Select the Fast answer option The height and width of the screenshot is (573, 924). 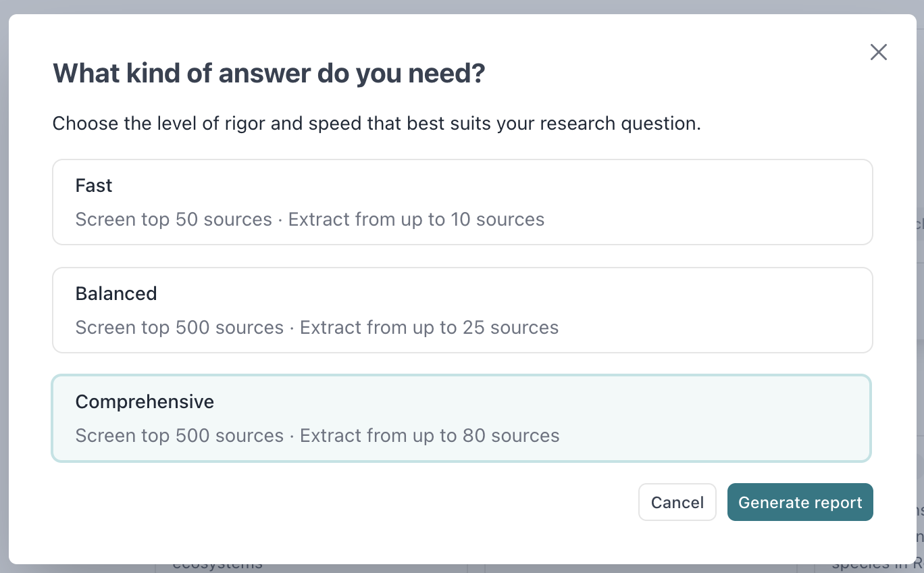(x=462, y=202)
